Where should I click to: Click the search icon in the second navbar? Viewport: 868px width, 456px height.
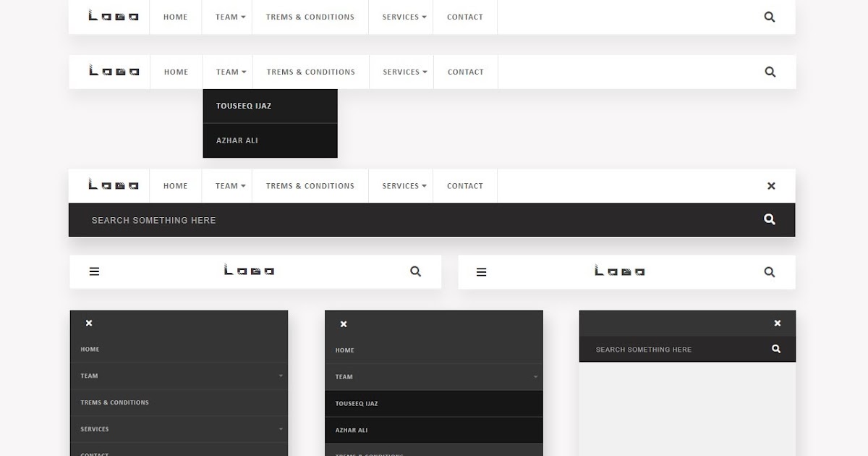pos(770,72)
